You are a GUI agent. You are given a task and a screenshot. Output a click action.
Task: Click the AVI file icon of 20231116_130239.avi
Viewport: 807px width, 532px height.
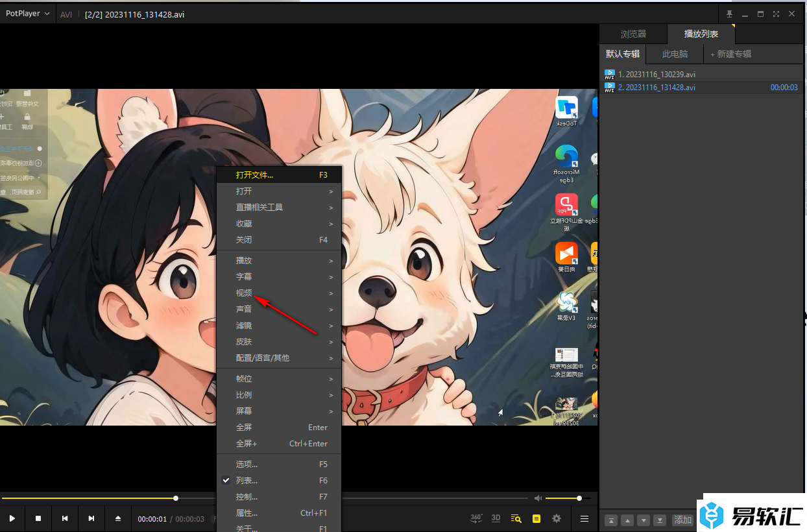[610, 75]
